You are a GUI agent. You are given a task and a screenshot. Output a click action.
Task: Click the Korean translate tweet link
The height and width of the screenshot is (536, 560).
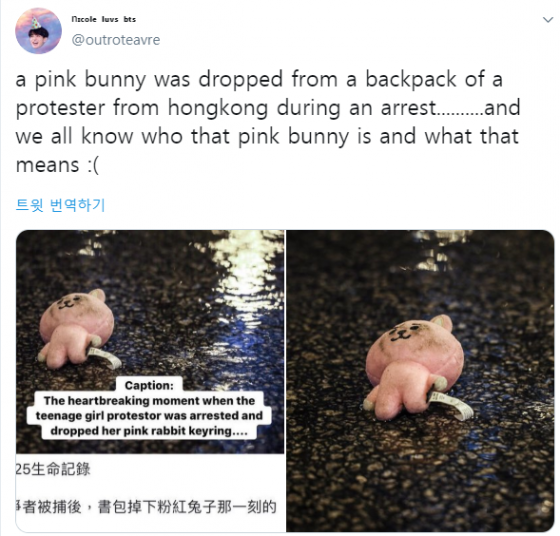click(x=60, y=205)
